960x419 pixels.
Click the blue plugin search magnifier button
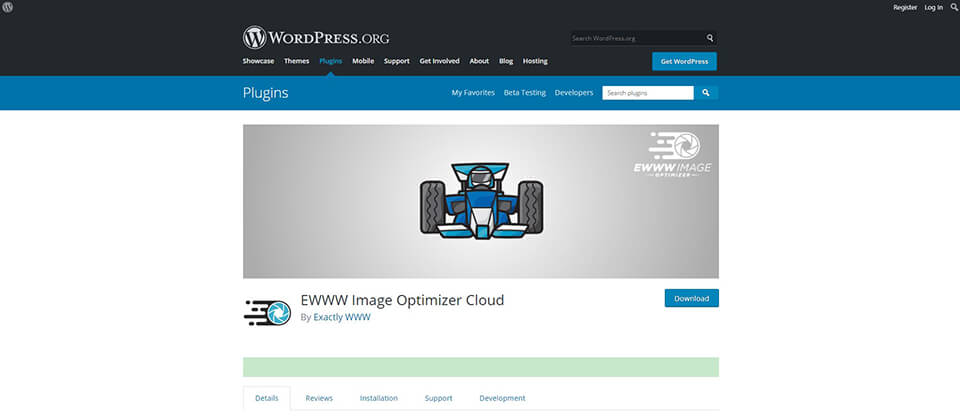pyautogui.click(x=706, y=92)
